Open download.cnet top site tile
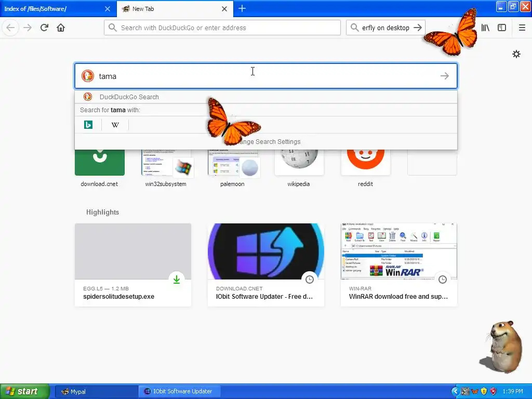 pos(99,168)
